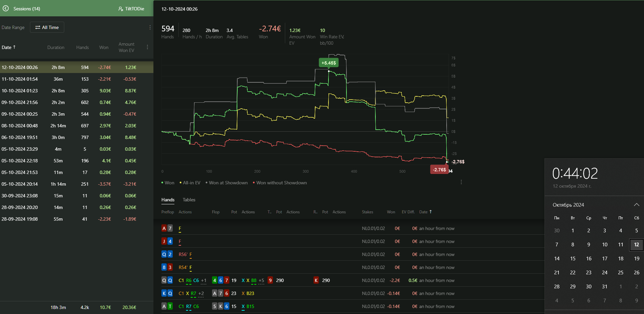Open the sessions column settings three-dot menu
Viewport: 644px width, 314px height.
pos(147,47)
